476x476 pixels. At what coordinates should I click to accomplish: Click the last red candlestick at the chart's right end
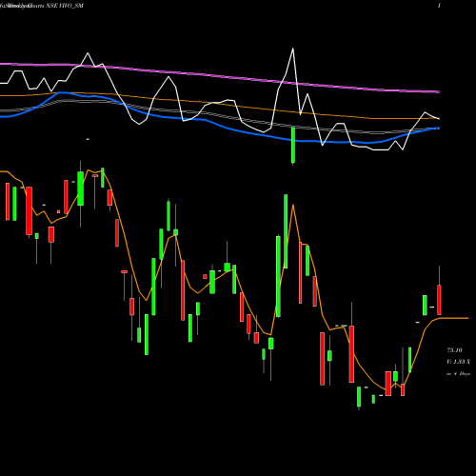click(x=439, y=300)
